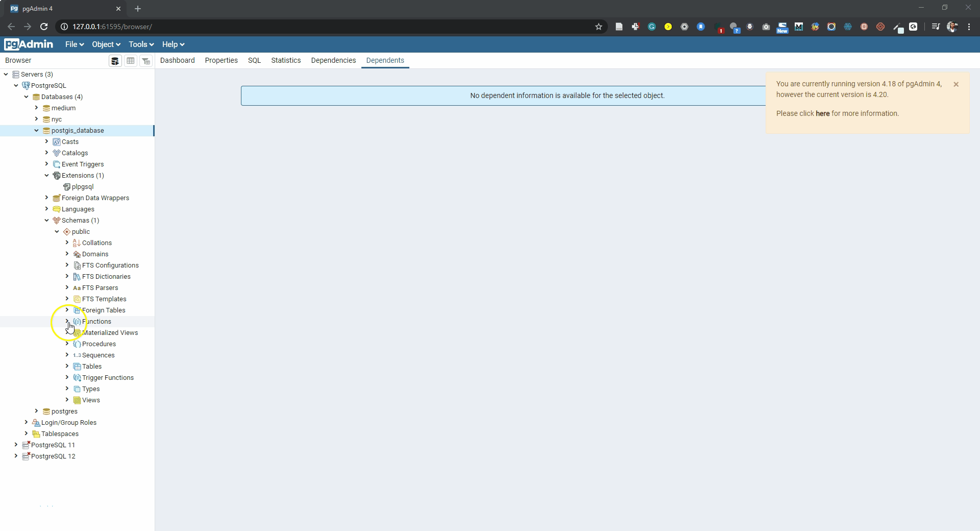Open the Help menu
Screen dimensions: 980x531
click(174, 44)
